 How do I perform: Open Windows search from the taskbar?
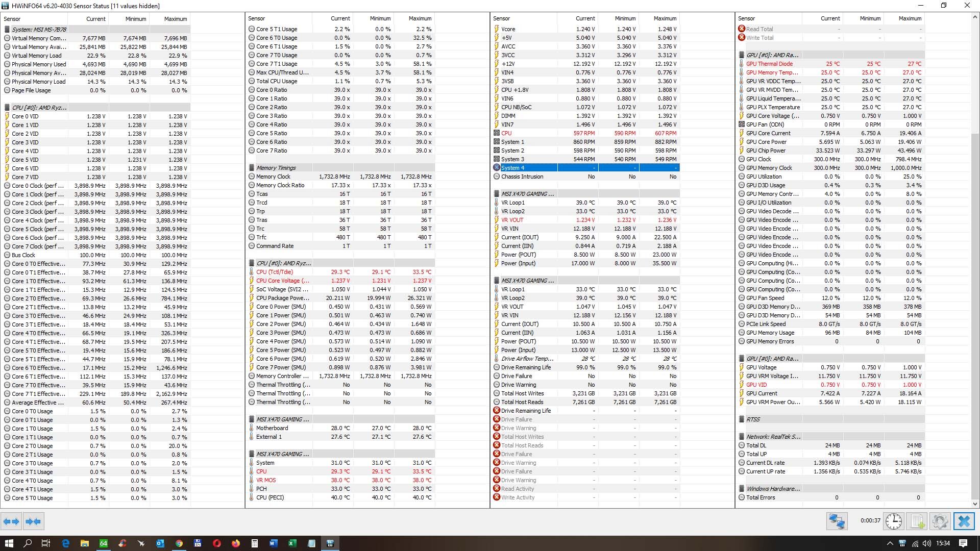[28, 543]
